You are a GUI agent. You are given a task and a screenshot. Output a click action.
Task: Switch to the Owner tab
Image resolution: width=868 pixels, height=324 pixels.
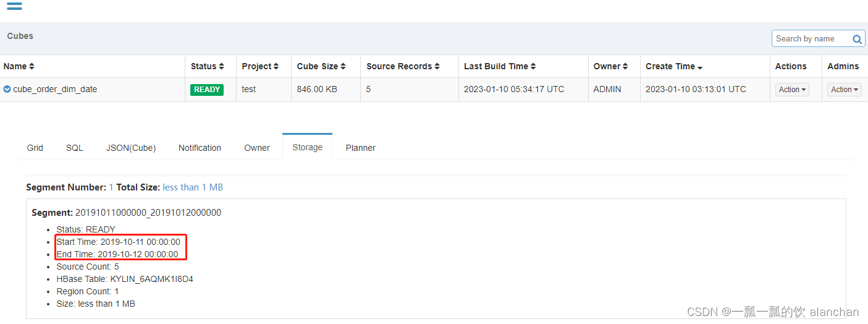click(x=257, y=148)
